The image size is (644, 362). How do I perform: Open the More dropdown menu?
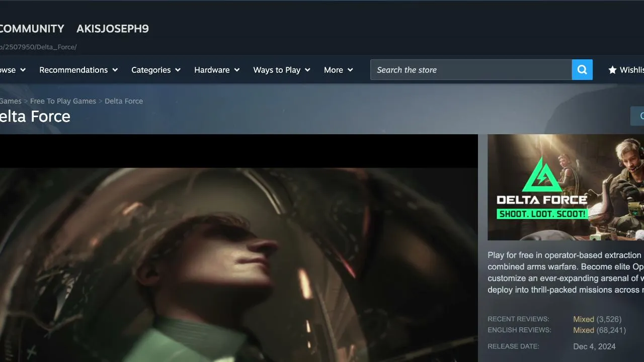339,70
